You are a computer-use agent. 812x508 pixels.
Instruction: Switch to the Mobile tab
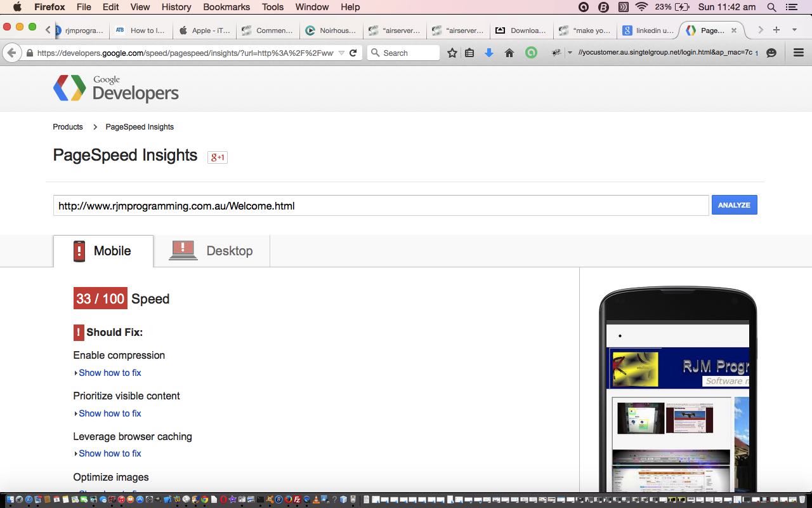pos(103,251)
